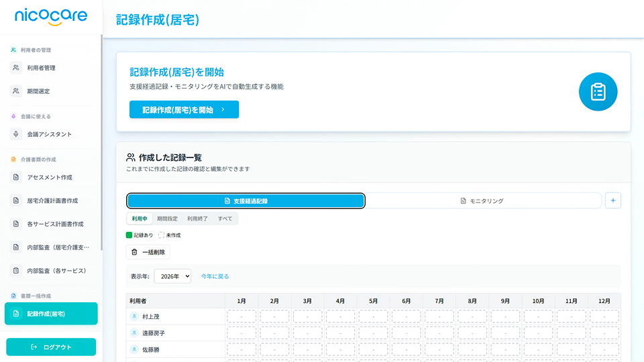Viewport: 644px width, 362px height.
Task: Click the アセスメント作成 document icon
Action: (x=16, y=177)
